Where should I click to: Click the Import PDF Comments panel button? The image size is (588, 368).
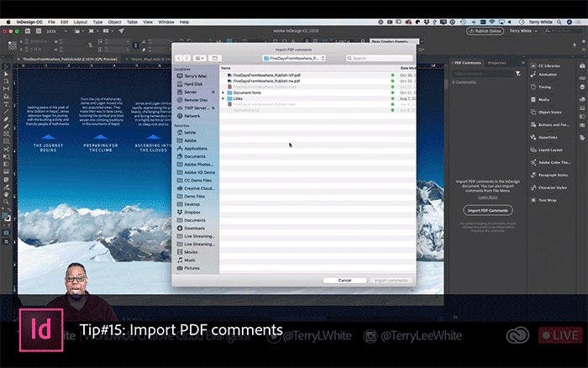tap(487, 209)
